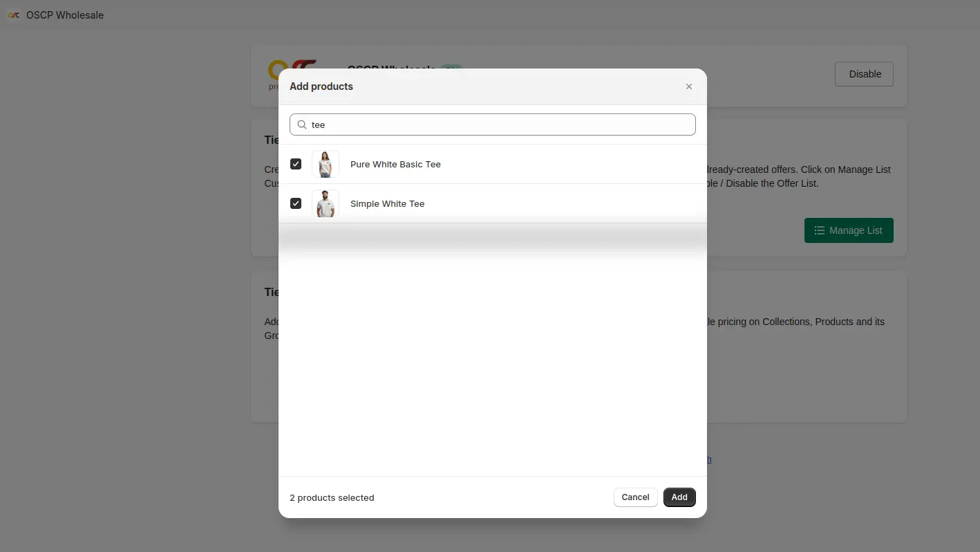This screenshot has width=980, height=552.
Task: Click the OSCP Wholesale title in header
Action: [x=65, y=15]
